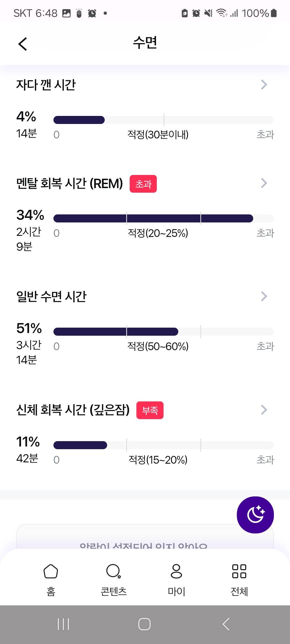Open the floating moon sleep button

(x=255, y=515)
